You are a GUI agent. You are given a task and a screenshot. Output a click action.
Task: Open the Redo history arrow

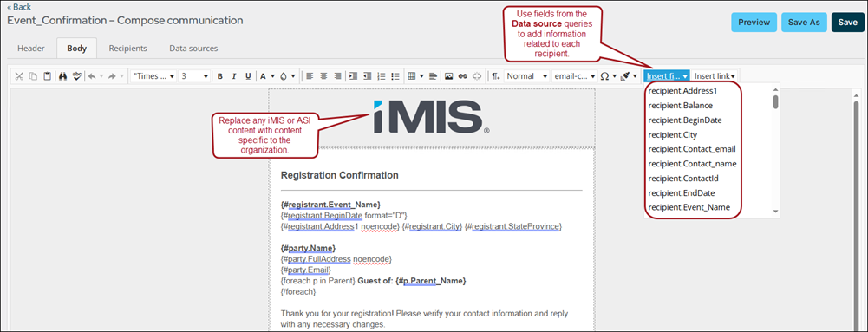coord(121,76)
